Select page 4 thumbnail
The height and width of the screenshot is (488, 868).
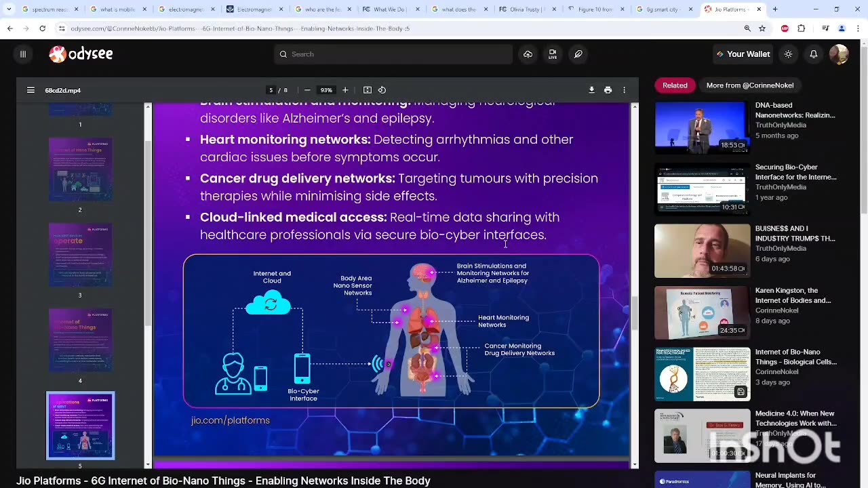coord(80,340)
